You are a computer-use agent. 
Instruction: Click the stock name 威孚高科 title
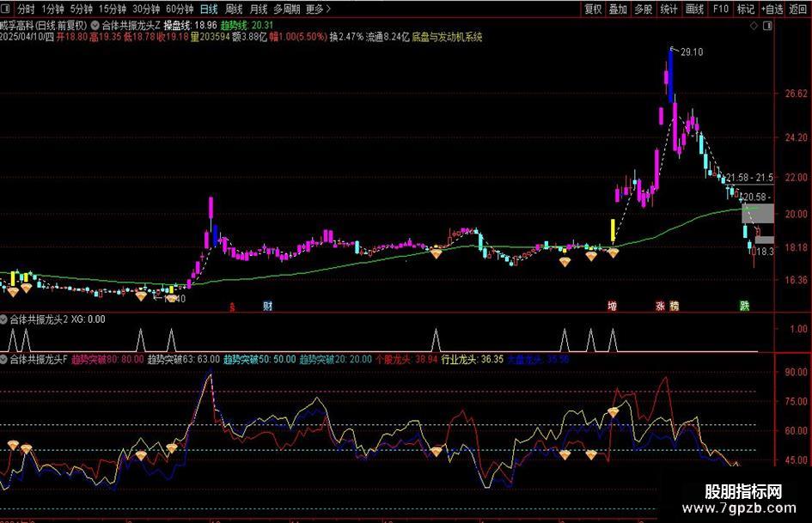point(17,25)
